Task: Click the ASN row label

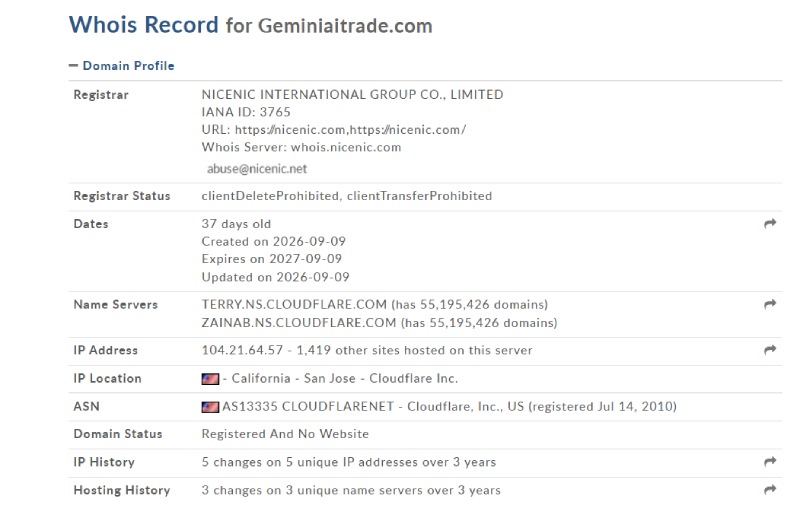Action: point(87,407)
